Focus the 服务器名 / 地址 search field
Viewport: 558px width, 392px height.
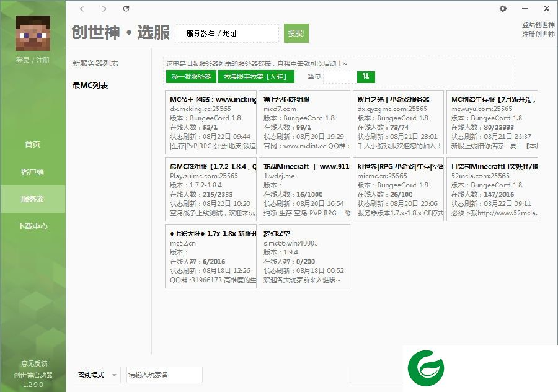[227, 33]
